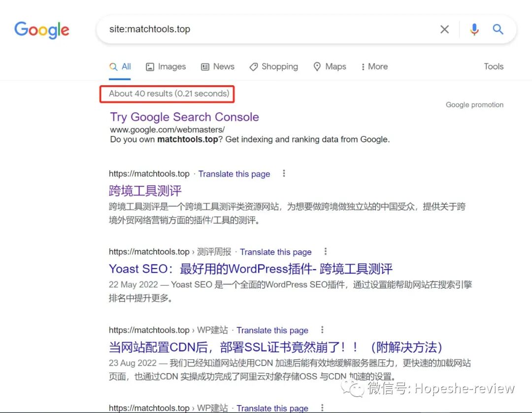Open the Tools menu item
The width and height of the screenshot is (532, 413).
(493, 67)
